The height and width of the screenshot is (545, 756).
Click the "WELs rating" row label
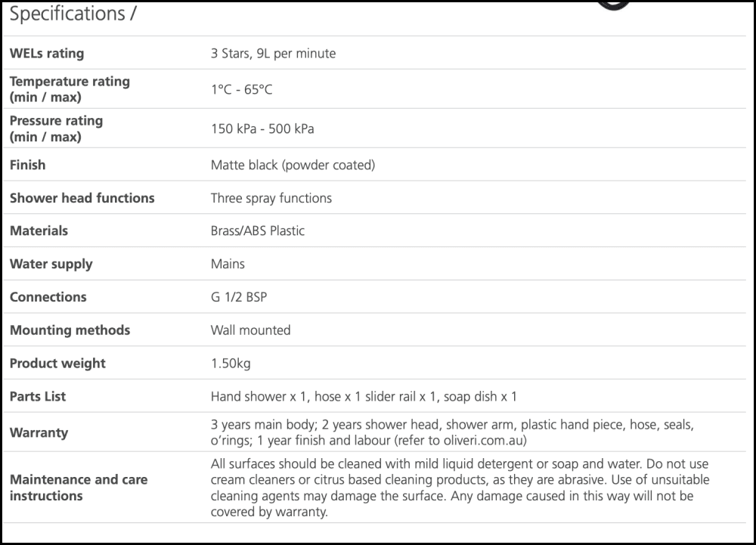click(x=47, y=54)
